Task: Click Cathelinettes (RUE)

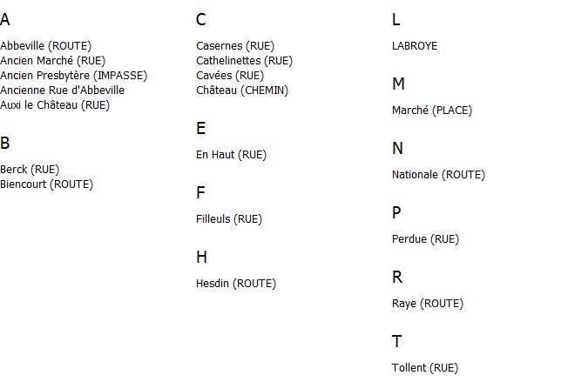Action: 244,61
